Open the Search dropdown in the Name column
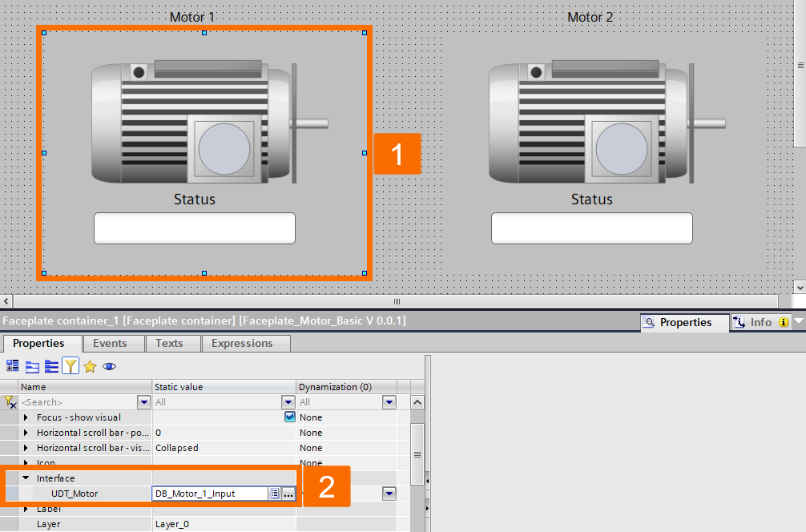The width and height of the screenshot is (806, 532). [x=146, y=401]
